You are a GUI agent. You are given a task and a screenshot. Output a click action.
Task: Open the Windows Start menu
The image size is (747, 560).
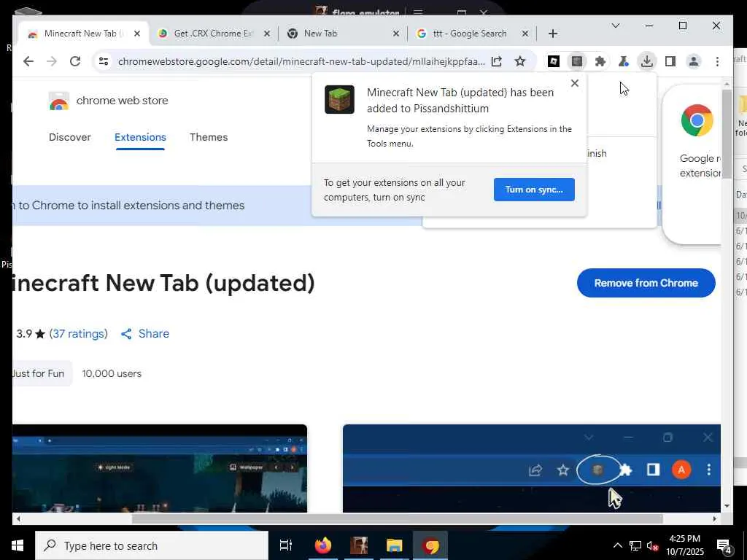click(18, 545)
